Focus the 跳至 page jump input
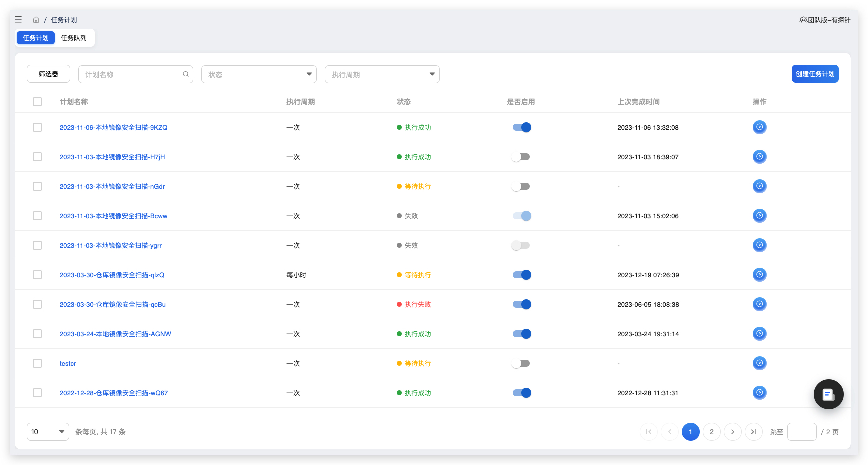868x465 pixels. coord(802,432)
